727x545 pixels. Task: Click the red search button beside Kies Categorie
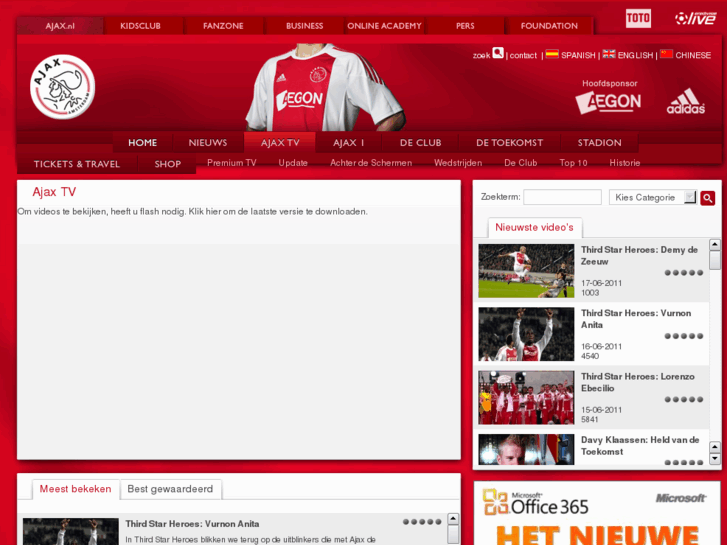point(708,198)
